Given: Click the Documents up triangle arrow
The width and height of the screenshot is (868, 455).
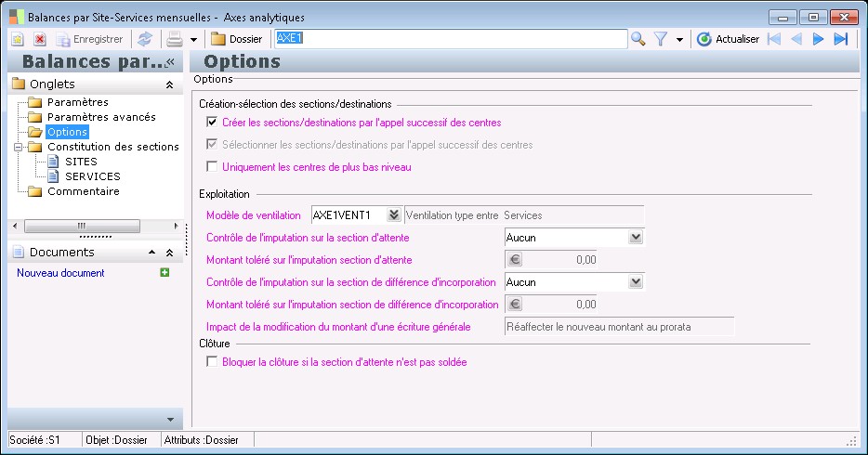Looking at the screenshot, I should pos(151,252).
